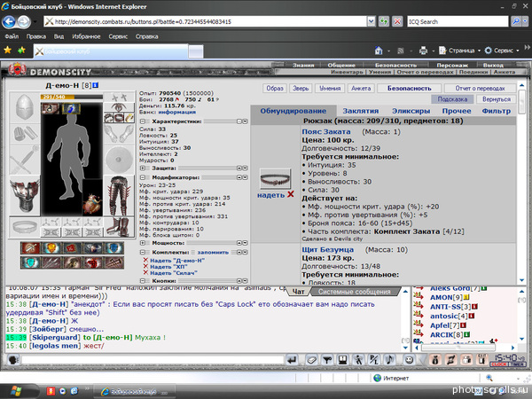Click the empty earrings slot
Viewport: 532px width, 399px height.
point(119,97)
